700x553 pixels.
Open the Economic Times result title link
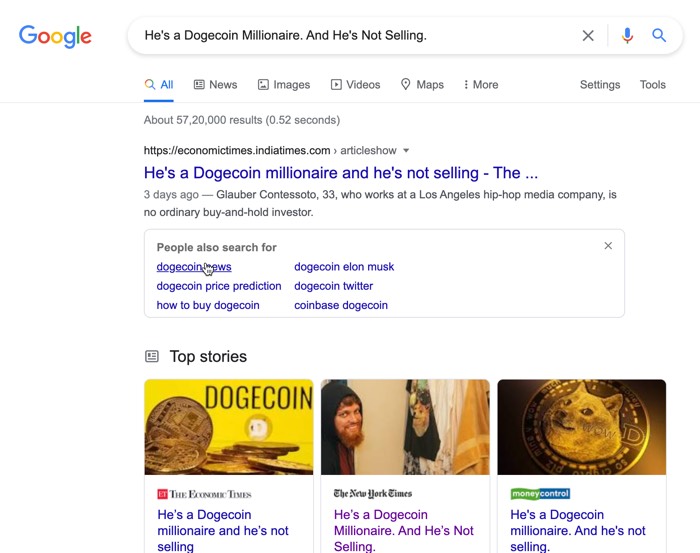pyautogui.click(x=341, y=173)
